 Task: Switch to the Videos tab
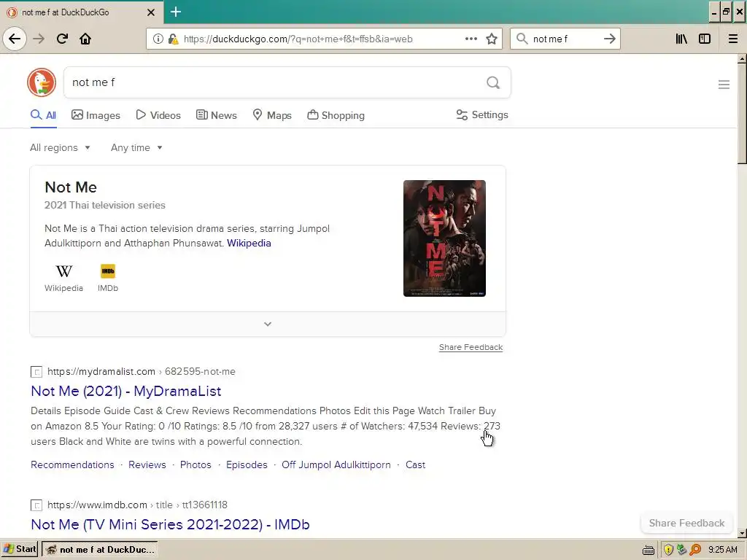click(x=158, y=115)
